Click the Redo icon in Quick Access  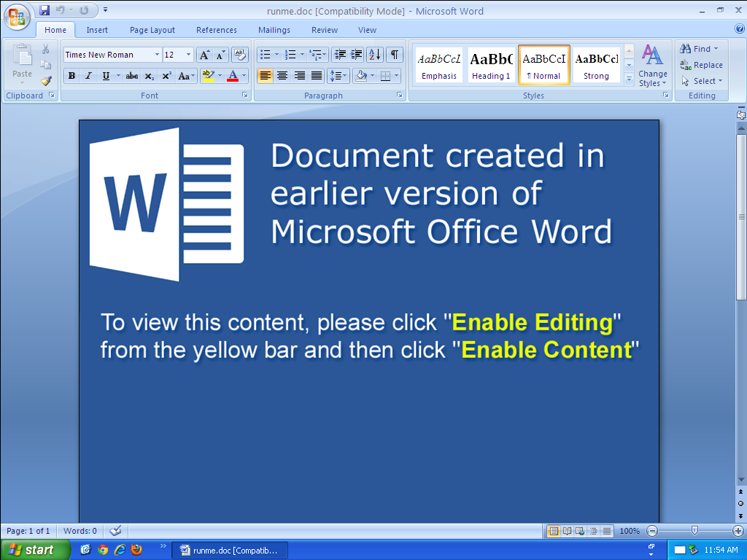point(85,10)
